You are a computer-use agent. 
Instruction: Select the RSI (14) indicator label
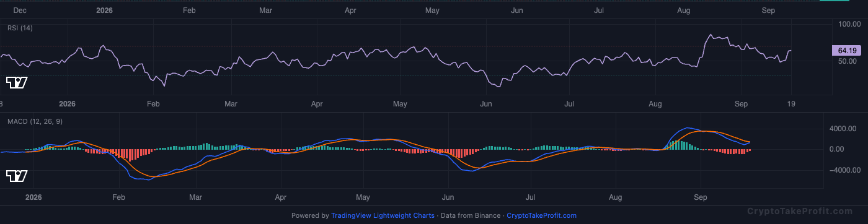point(20,28)
